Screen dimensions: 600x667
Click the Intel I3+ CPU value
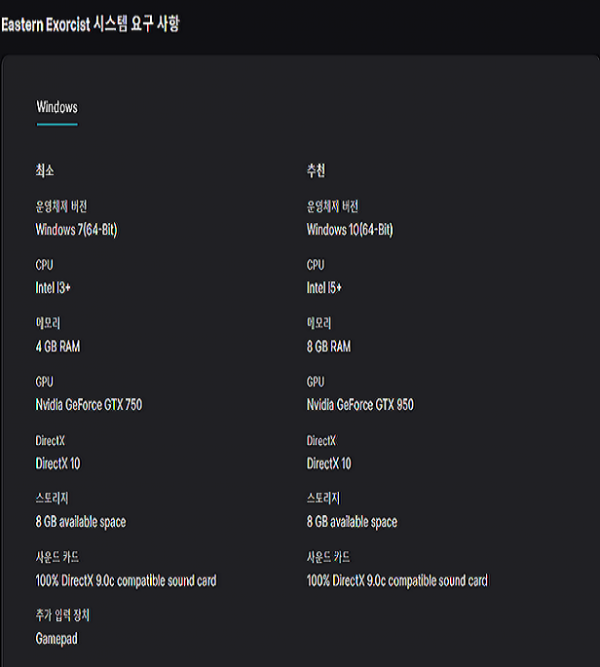[x=53, y=288]
